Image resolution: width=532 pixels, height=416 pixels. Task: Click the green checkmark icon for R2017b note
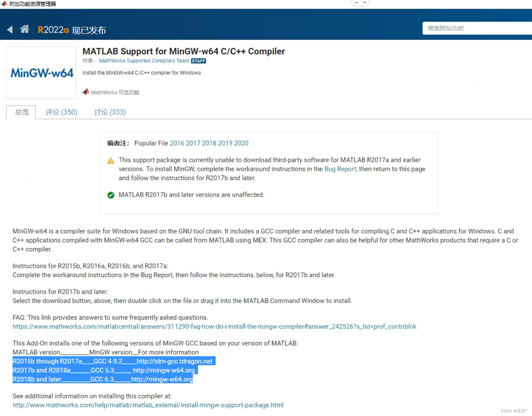tap(111, 195)
